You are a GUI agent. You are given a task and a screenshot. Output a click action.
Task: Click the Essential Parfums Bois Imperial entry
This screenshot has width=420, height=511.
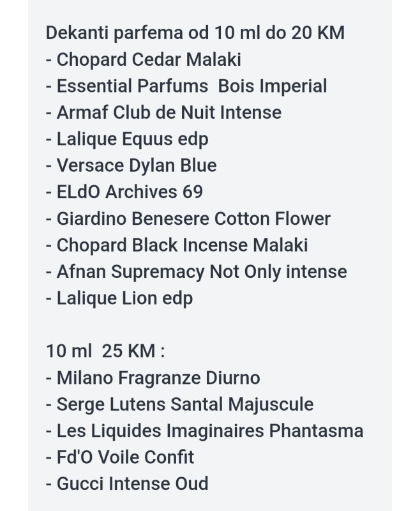pos(186,86)
